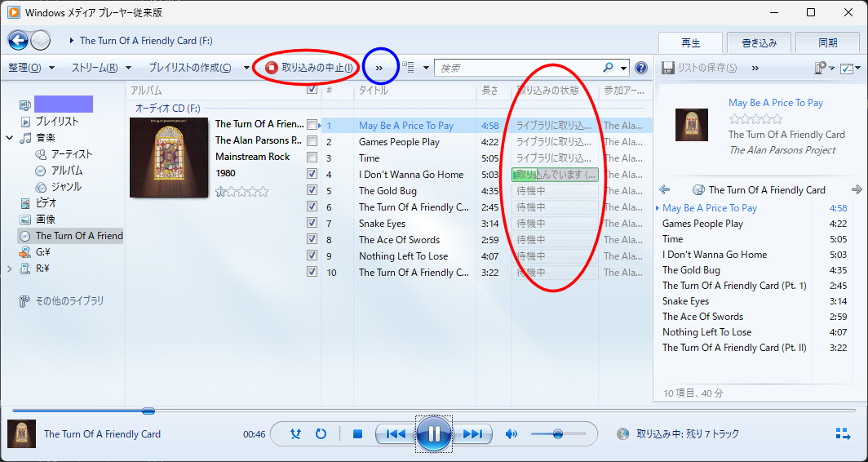Uncheck track 9 Nothing Left To Lose
Viewport: 868px width, 462px height.
coord(312,255)
